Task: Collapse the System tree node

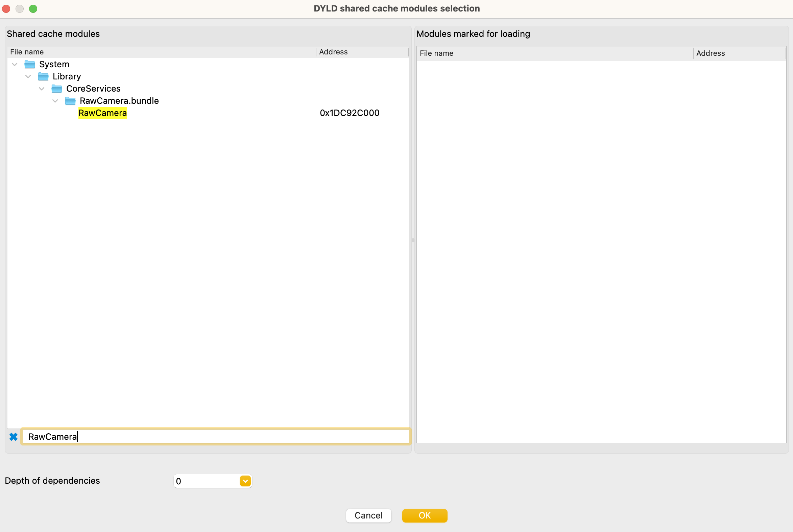Action: (x=15, y=64)
